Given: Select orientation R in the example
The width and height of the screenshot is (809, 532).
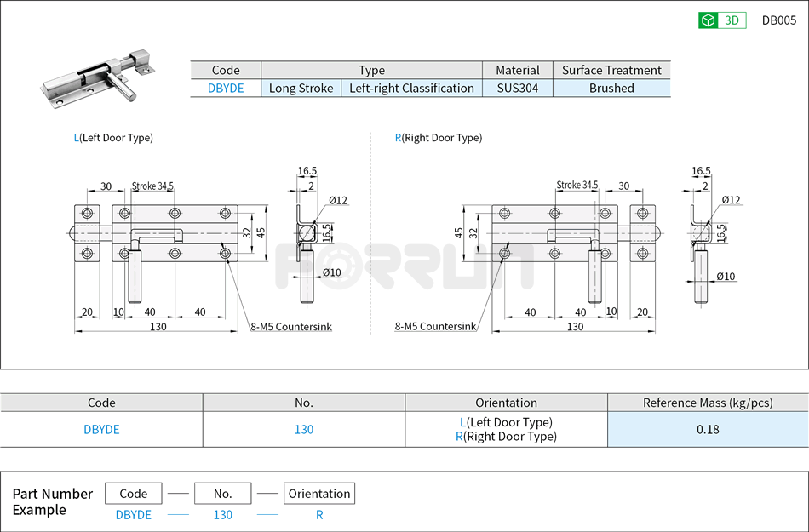Looking at the screenshot, I should coord(319,515).
